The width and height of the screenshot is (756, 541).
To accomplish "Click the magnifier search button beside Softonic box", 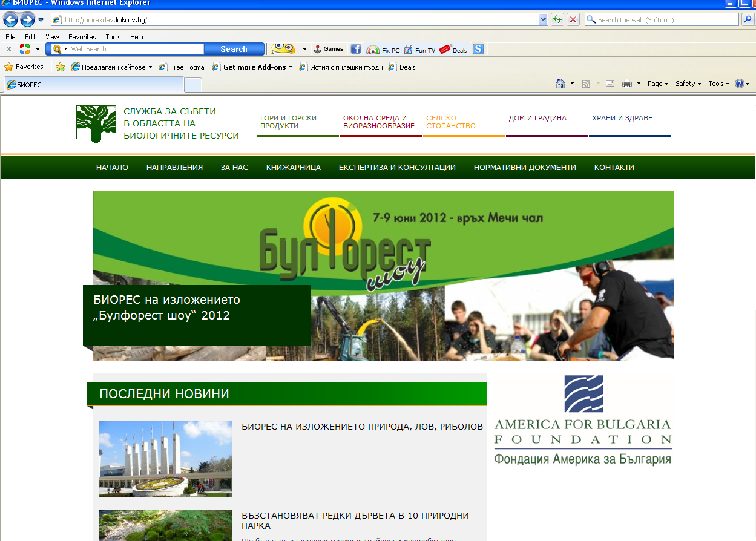I will [748, 20].
